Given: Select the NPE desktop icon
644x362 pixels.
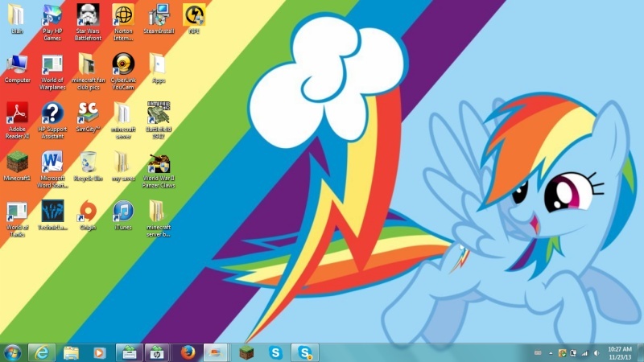Looking at the screenshot, I should [x=194, y=19].
